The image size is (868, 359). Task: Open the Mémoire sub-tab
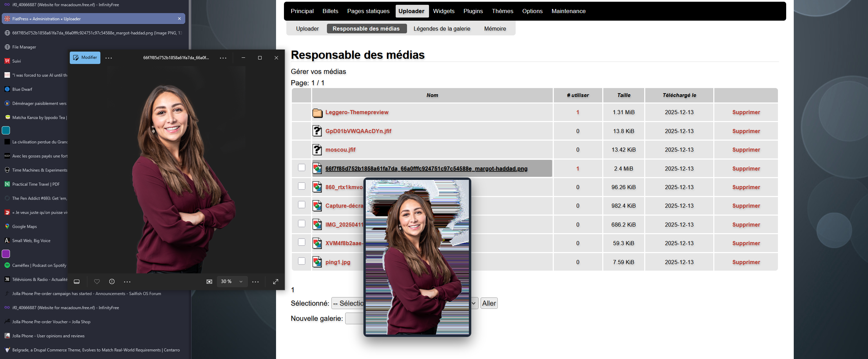click(495, 29)
